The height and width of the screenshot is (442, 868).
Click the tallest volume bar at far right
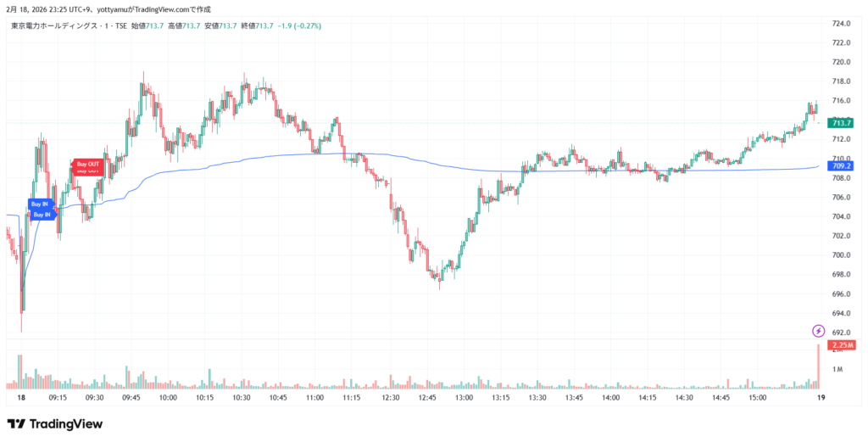(x=819, y=366)
